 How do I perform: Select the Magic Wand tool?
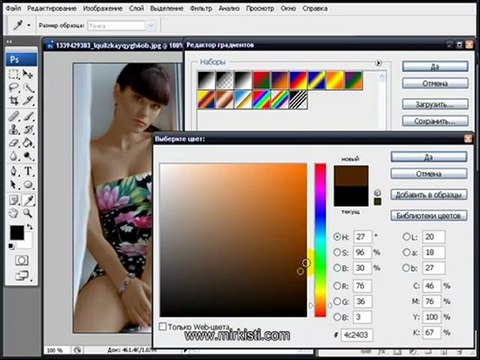[28, 88]
